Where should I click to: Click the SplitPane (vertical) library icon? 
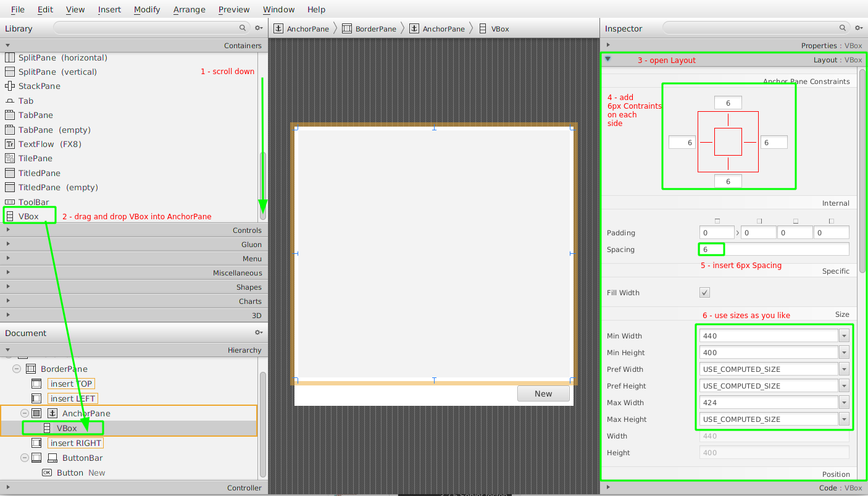pyautogui.click(x=9, y=72)
